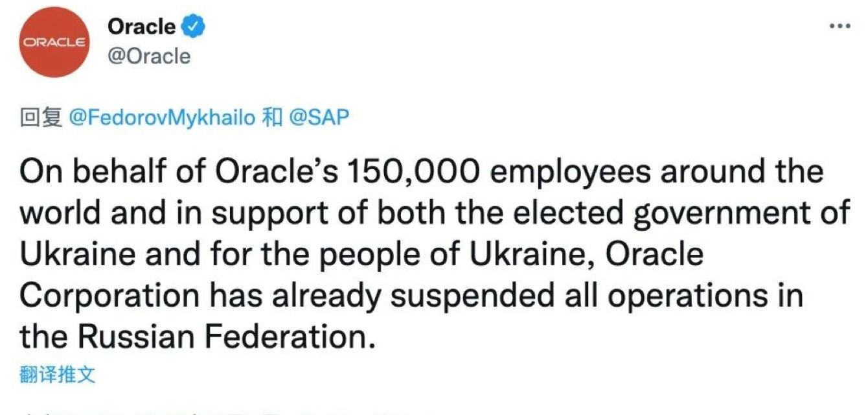
Task: Select the Oracle display name
Action: [141, 26]
